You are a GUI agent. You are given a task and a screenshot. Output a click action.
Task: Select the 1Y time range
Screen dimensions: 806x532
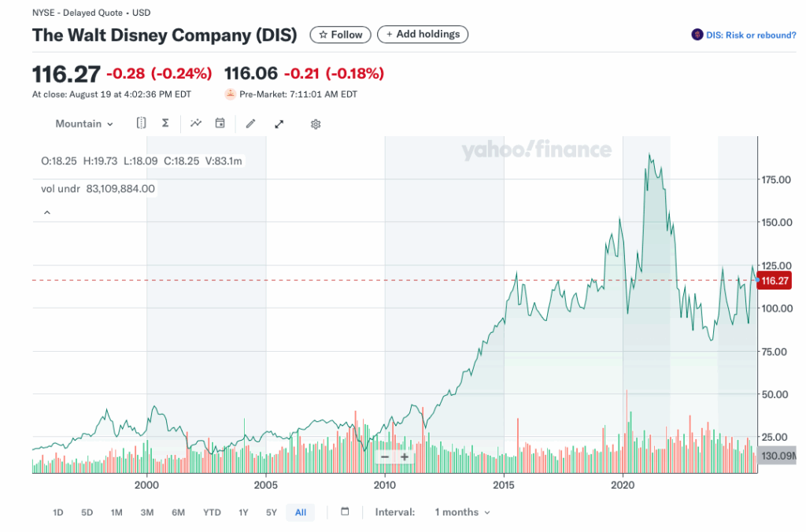(243, 512)
